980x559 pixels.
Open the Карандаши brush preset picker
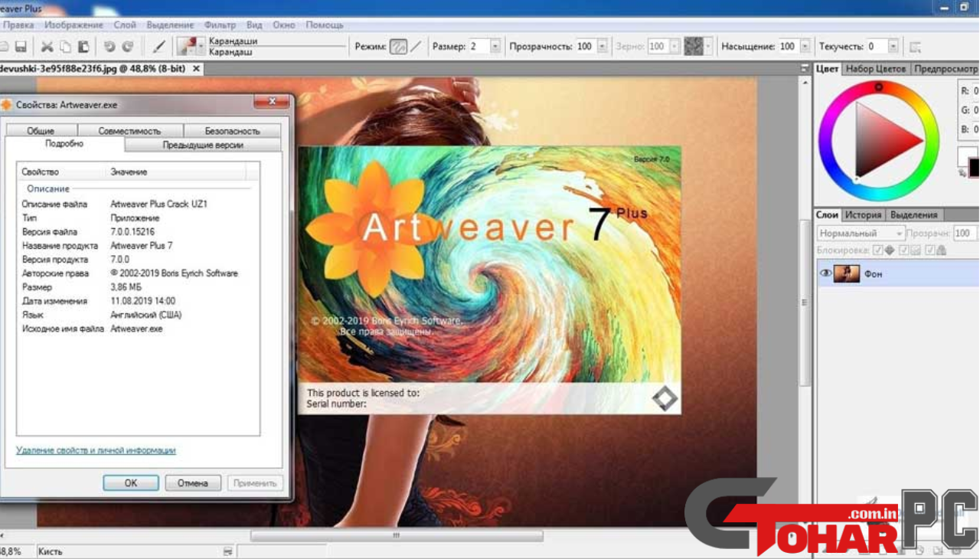tap(190, 47)
